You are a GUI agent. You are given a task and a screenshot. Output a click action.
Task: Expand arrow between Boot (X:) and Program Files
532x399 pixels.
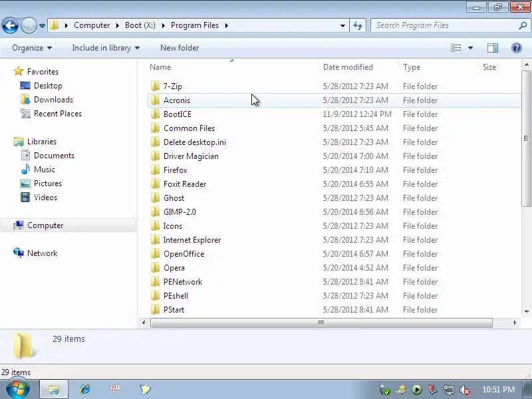163,25
